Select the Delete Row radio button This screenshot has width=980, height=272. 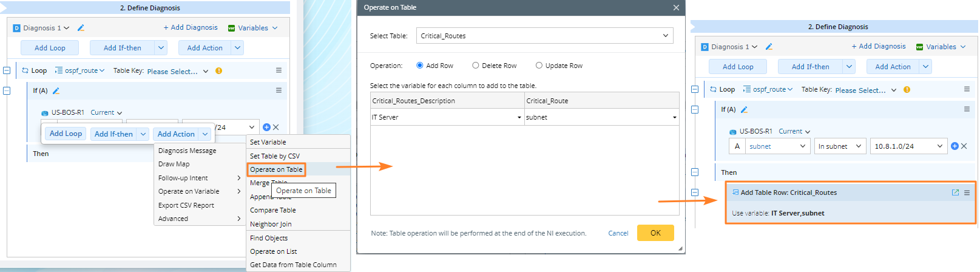[x=476, y=66]
